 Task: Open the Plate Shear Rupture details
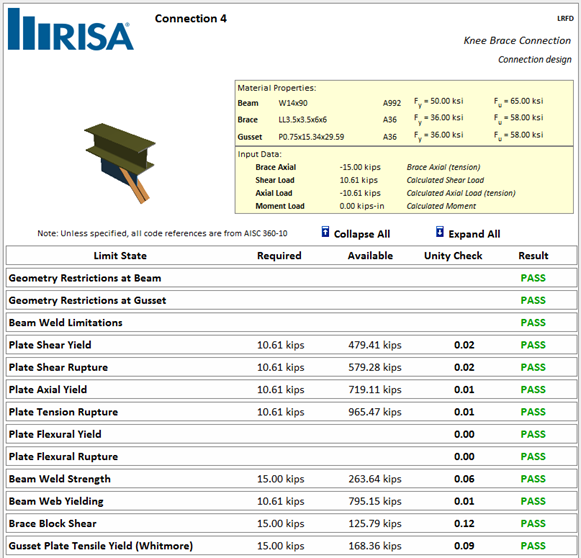291,368
